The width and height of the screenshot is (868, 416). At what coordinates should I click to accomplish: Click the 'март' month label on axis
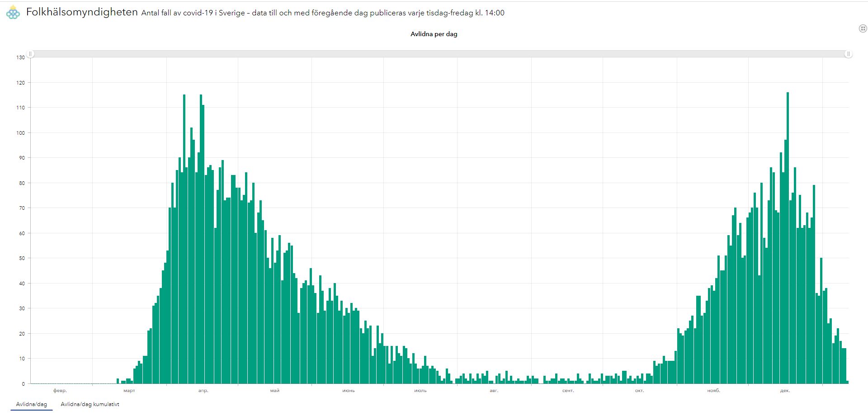(129, 390)
